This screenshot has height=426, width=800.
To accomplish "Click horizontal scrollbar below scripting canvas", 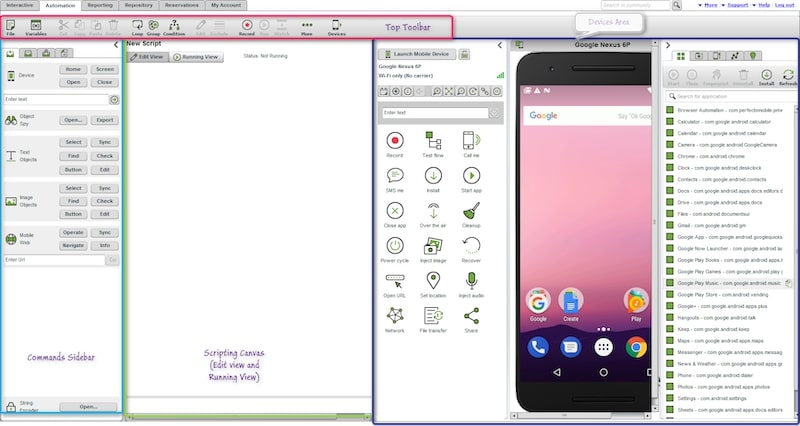I will [x=249, y=417].
